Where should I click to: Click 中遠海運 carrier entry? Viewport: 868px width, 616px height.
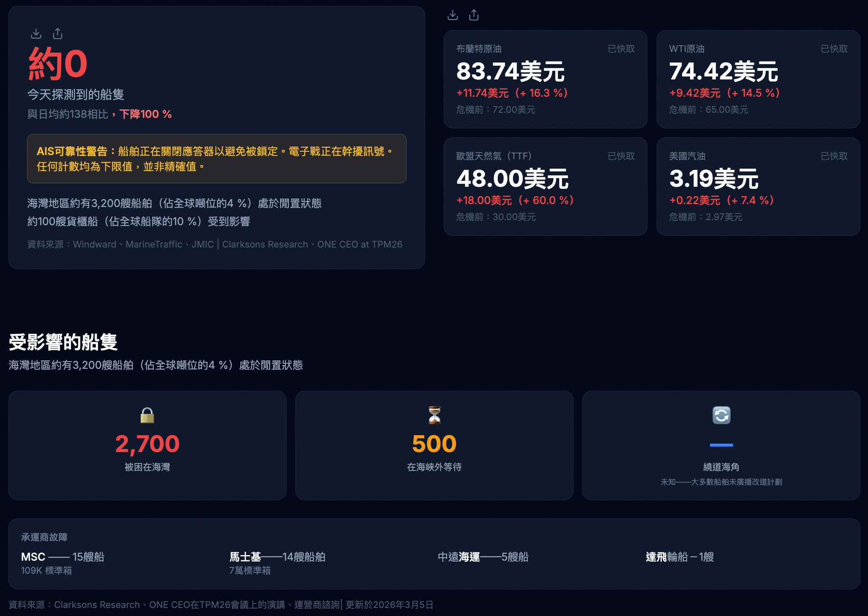[x=483, y=557]
